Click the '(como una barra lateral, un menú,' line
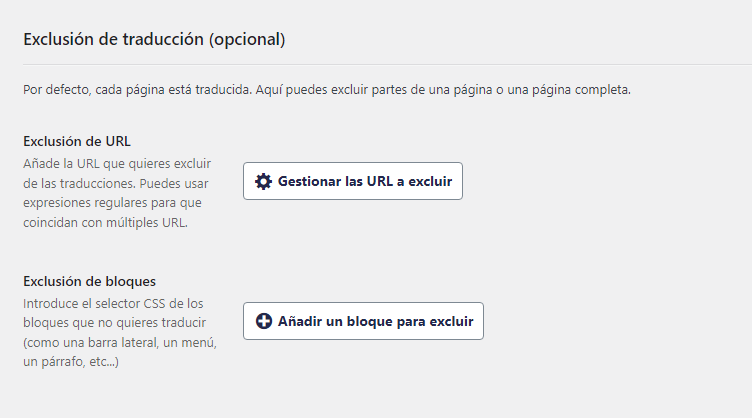 tap(120, 342)
